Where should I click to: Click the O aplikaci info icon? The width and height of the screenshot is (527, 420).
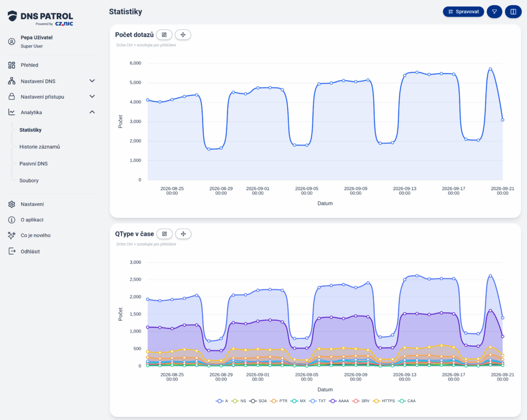[x=12, y=220]
